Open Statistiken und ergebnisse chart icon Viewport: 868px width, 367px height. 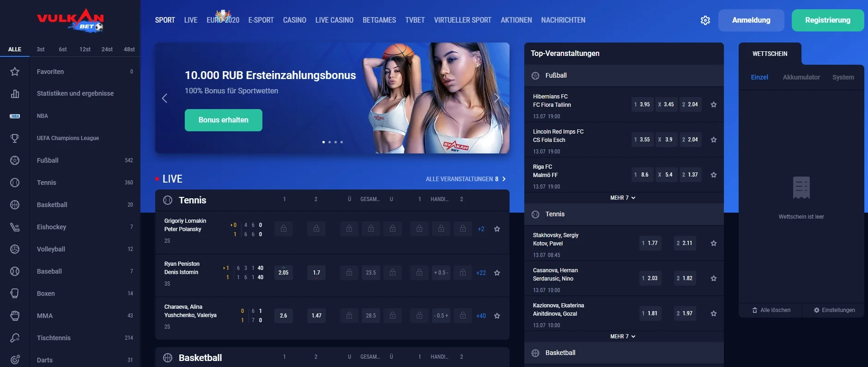tap(15, 94)
